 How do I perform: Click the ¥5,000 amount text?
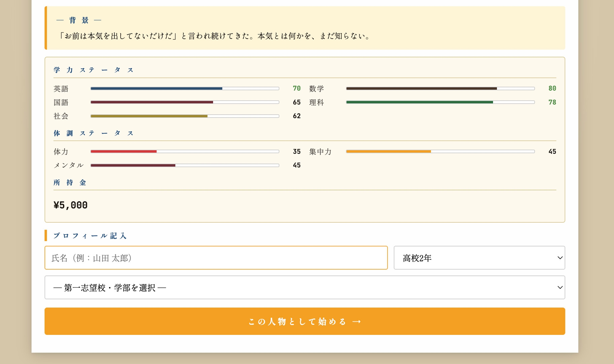pyautogui.click(x=70, y=205)
